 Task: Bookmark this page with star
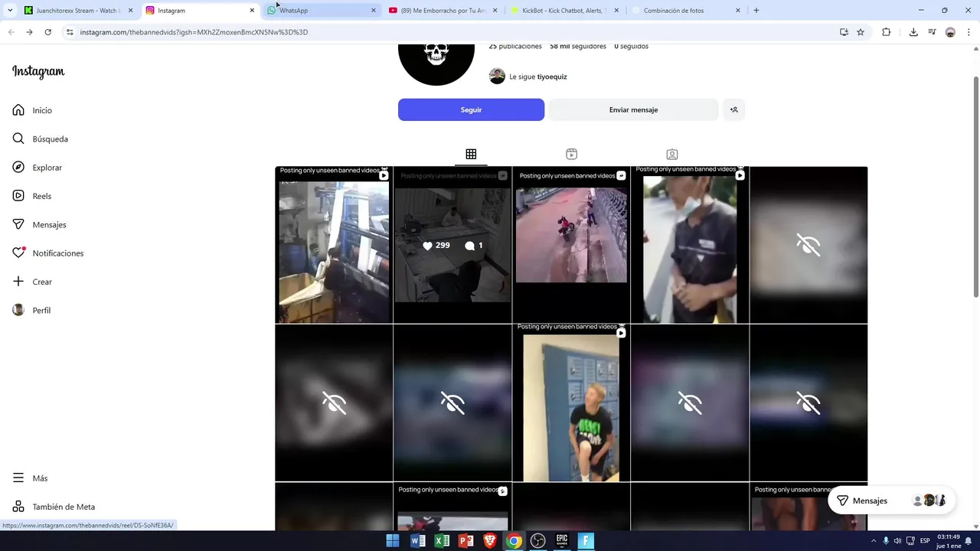click(x=861, y=32)
